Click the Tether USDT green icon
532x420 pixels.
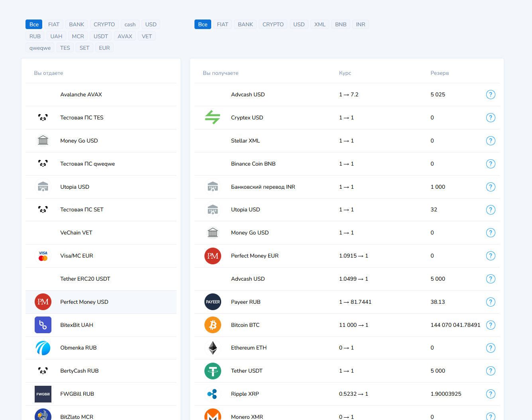213,371
